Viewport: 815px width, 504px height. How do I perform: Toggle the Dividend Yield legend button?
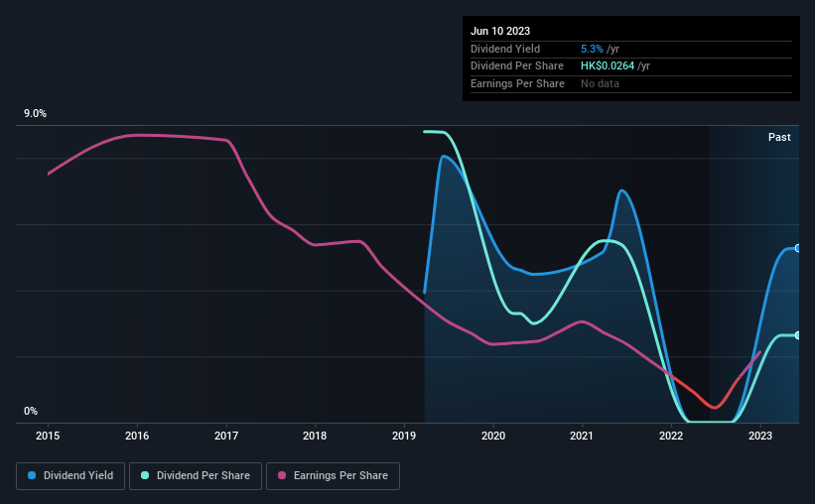[70, 476]
